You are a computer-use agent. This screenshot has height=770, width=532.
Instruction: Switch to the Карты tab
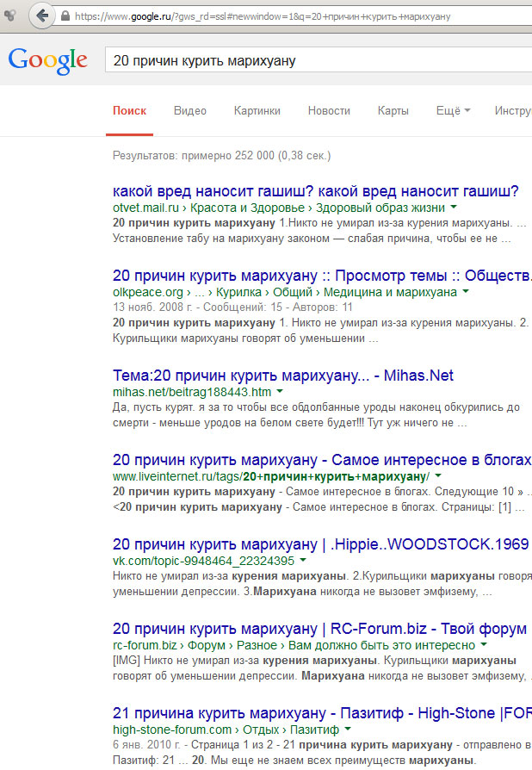tap(393, 111)
